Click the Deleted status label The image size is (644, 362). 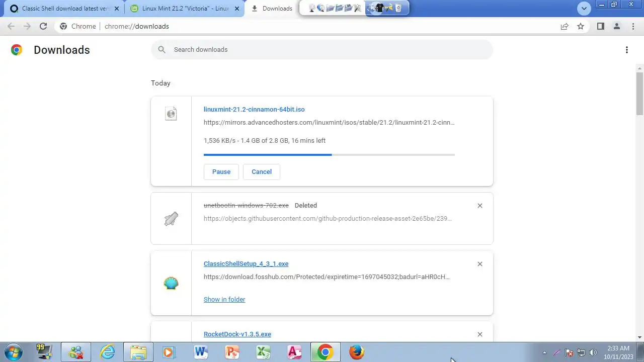pyautogui.click(x=306, y=205)
